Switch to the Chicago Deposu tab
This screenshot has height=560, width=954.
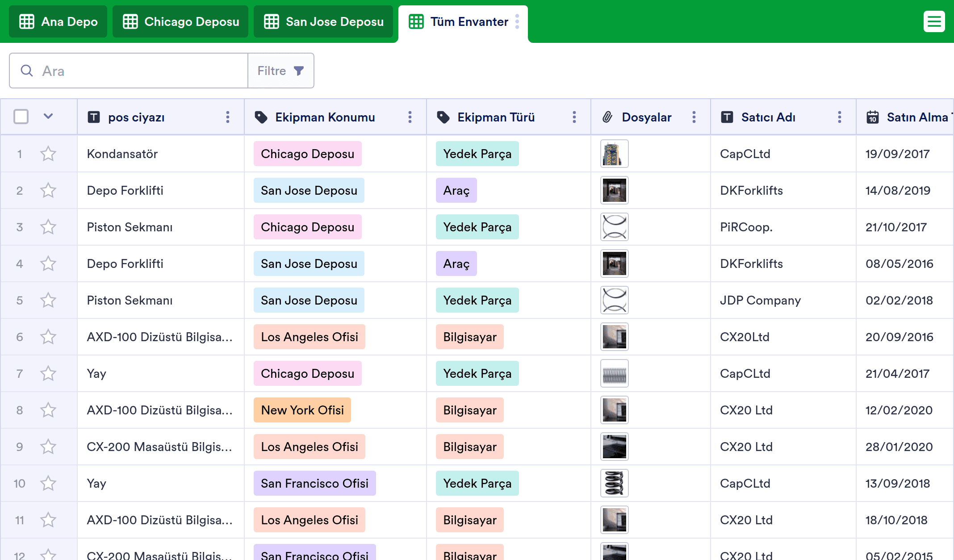(181, 21)
